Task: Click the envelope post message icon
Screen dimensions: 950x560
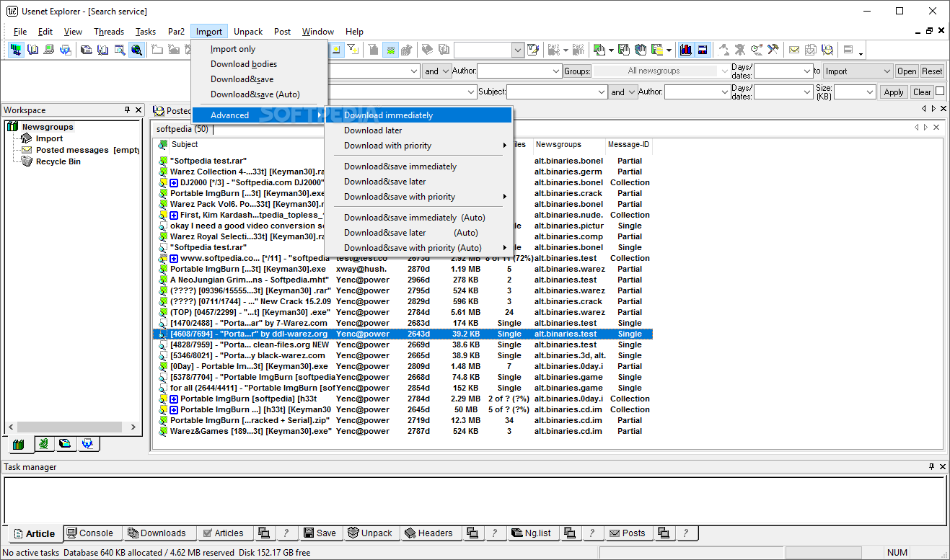Action: [x=793, y=50]
